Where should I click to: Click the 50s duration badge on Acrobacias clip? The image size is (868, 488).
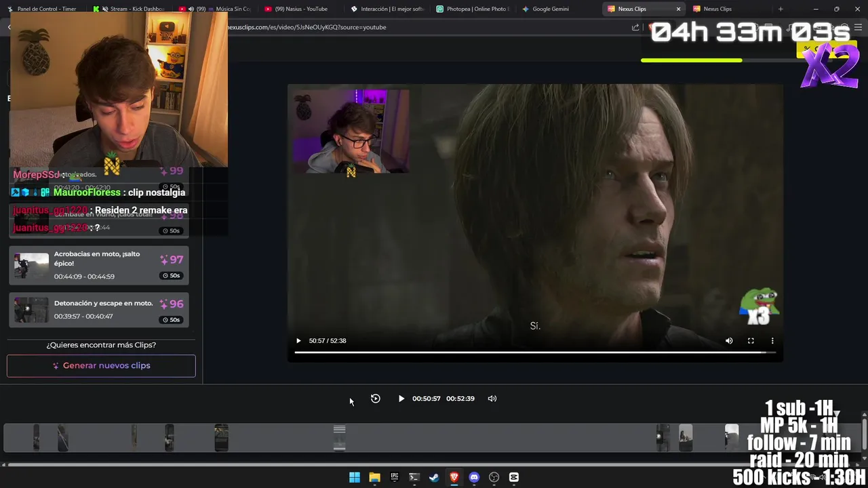(x=172, y=276)
